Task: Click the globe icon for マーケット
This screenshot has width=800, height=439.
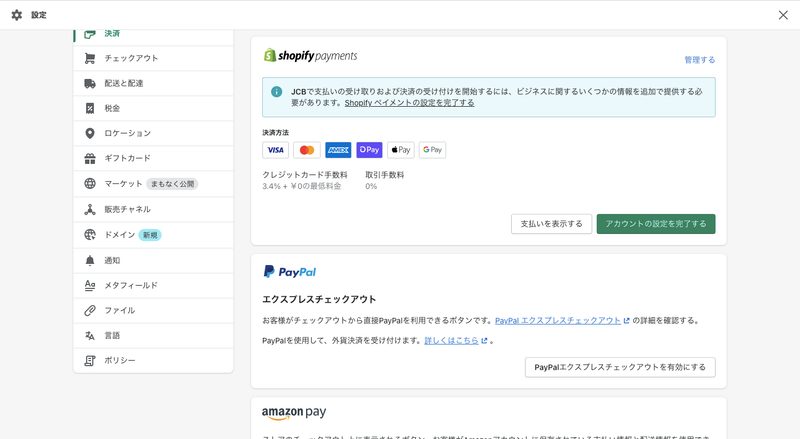Action: 90,184
